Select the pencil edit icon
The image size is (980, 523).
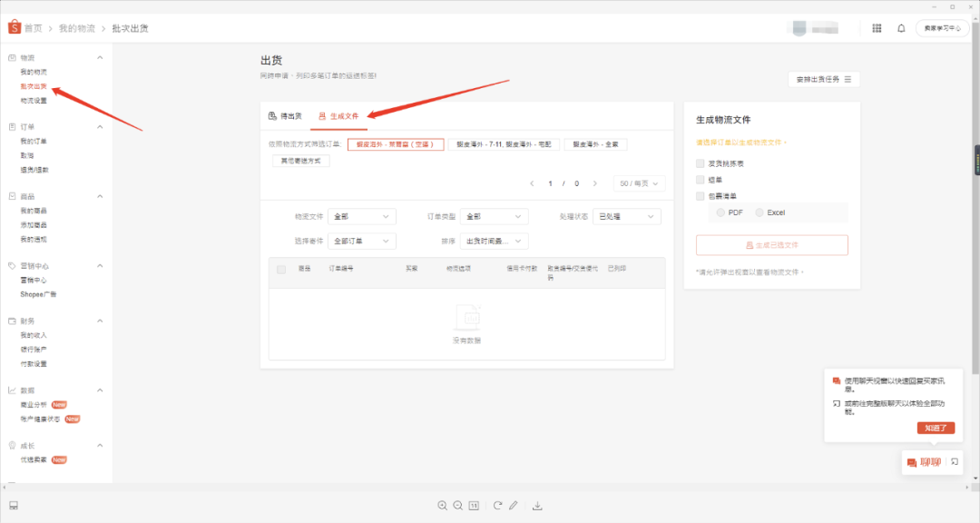pyautogui.click(x=515, y=506)
